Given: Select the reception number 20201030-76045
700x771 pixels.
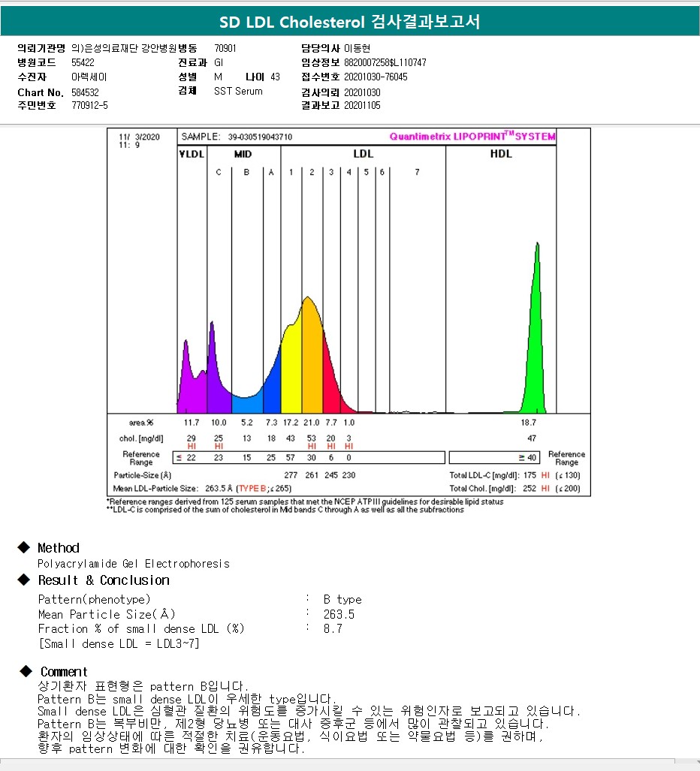Looking at the screenshot, I should click(x=376, y=77).
